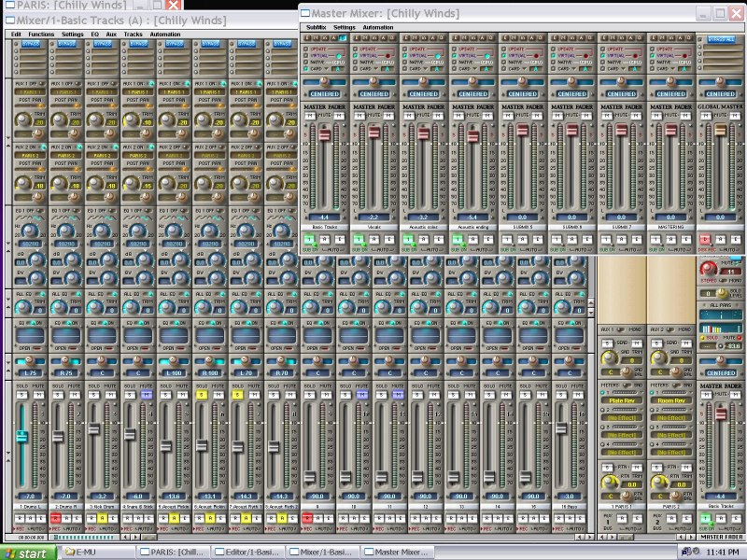Click track 1 Aux 1 trim knob

click(22, 119)
